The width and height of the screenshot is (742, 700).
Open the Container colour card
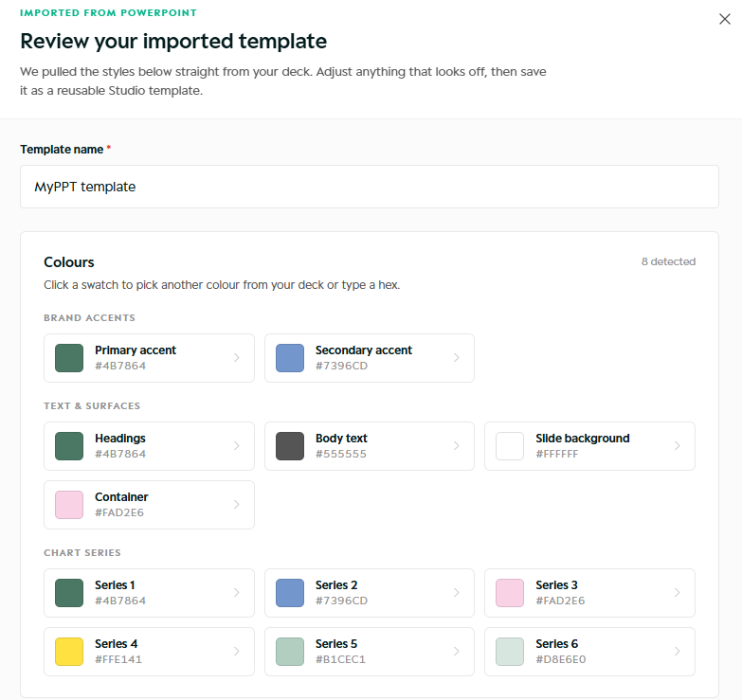coord(149,505)
